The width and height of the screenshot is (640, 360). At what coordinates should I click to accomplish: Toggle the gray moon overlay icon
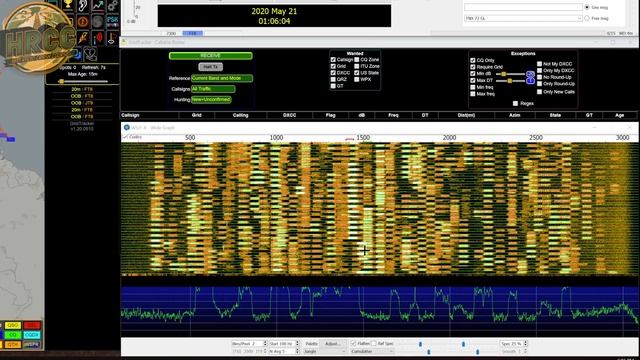coord(98,21)
